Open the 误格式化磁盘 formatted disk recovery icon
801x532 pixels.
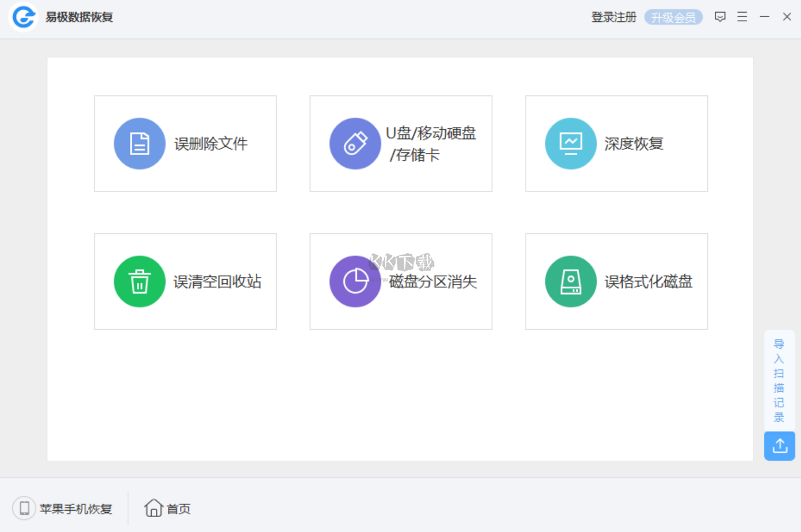point(570,282)
